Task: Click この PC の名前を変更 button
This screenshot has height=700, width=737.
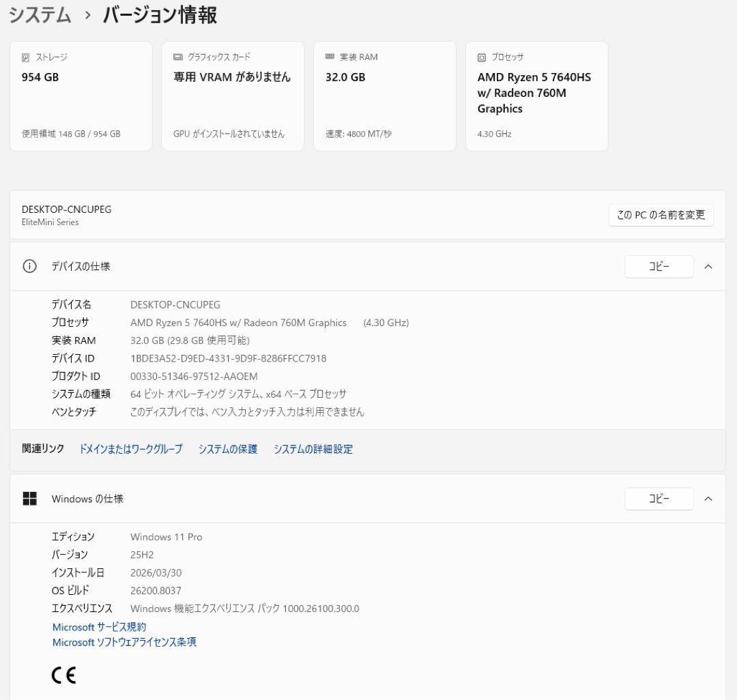Action: [661, 215]
